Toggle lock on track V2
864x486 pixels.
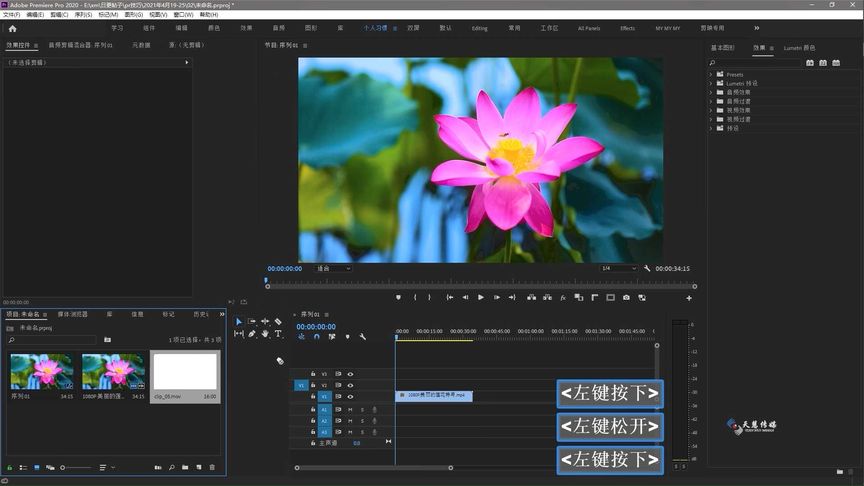coord(312,385)
